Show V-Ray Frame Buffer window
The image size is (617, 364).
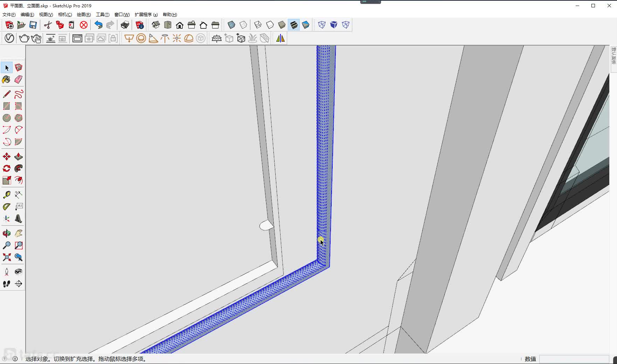pos(77,38)
